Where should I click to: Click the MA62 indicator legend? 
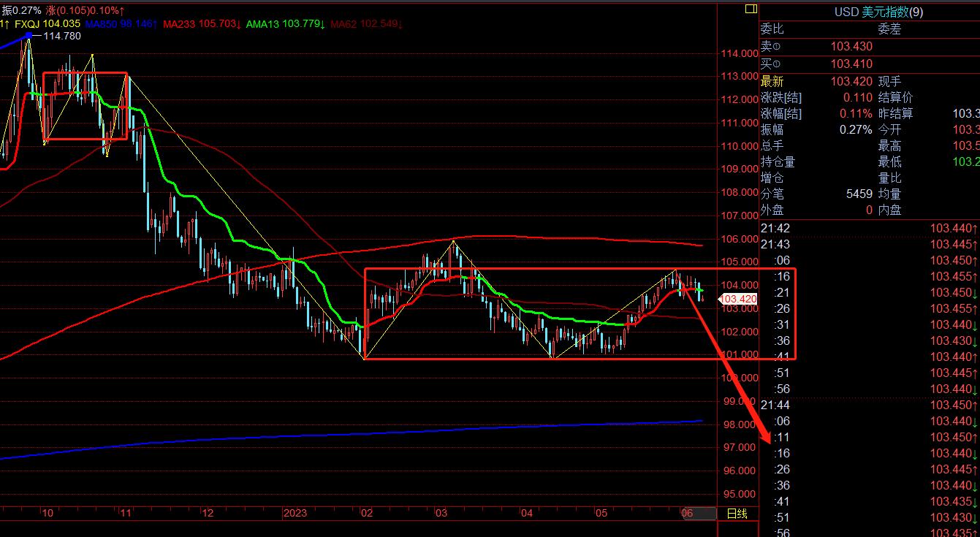click(x=367, y=24)
